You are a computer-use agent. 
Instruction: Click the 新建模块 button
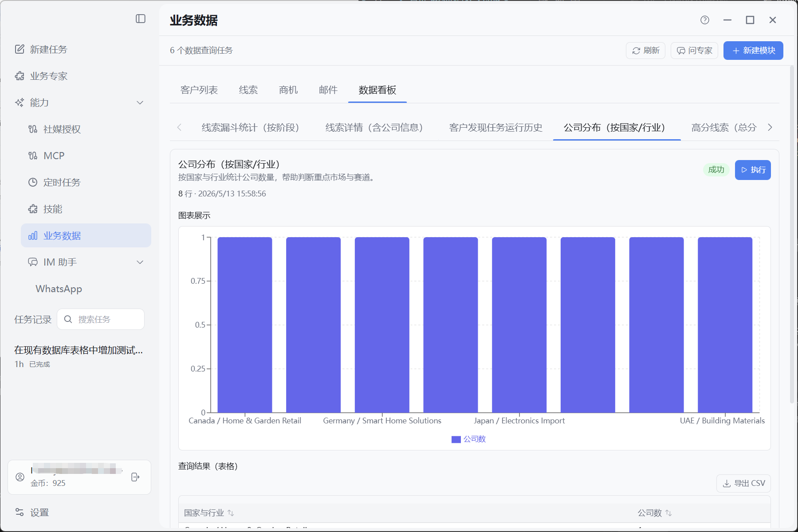coord(753,51)
